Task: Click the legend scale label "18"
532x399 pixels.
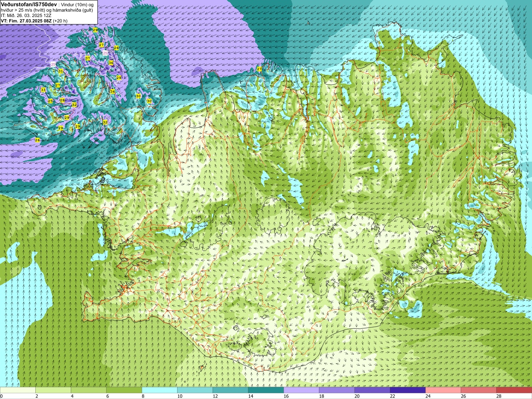Action: (322, 396)
